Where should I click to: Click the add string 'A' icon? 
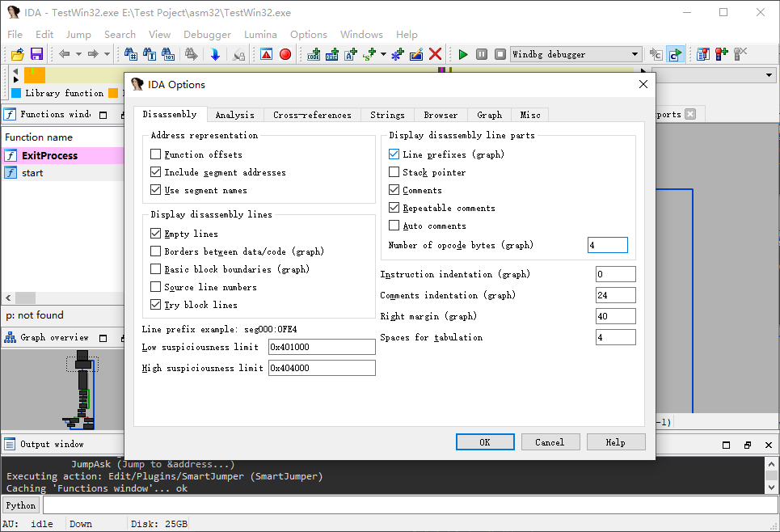point(351,54)
